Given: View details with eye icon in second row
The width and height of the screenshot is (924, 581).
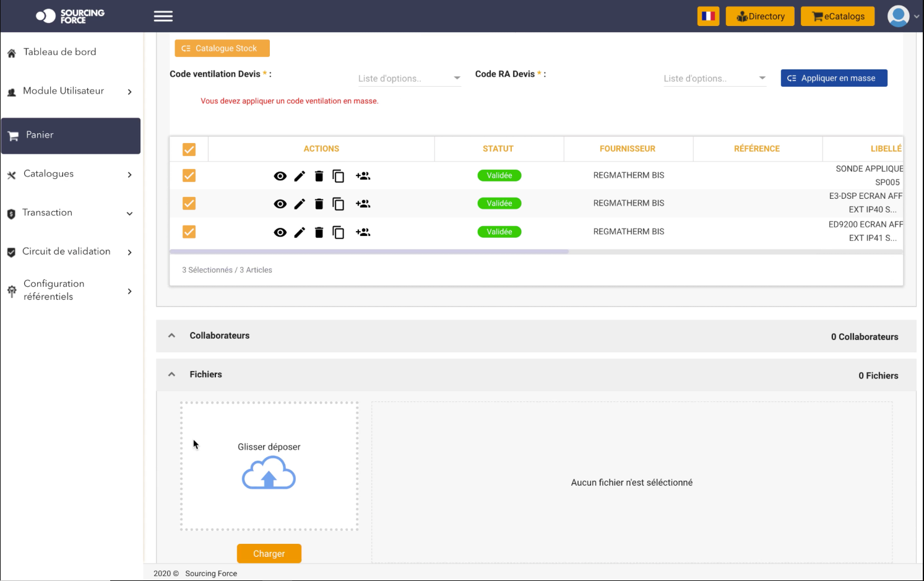Looking at the screenshot, I should click(x=280, y=204).
